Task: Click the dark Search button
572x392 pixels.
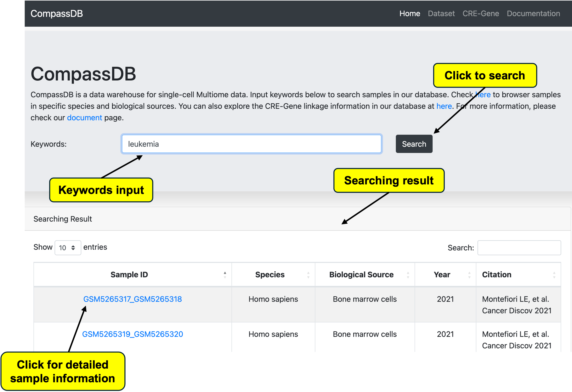Action: coord(414,144)
